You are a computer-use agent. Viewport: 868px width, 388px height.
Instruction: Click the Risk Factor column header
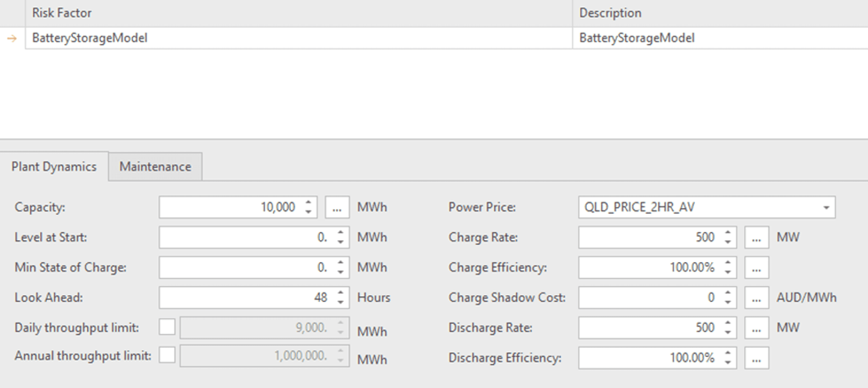coord(299,13)
